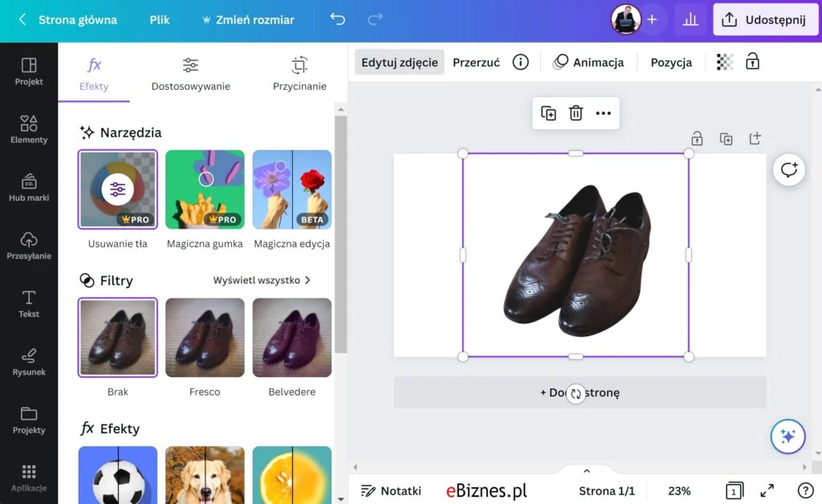
Task: Select the Usuwanie tła tool thumbnail
Action: click(117, 189)
